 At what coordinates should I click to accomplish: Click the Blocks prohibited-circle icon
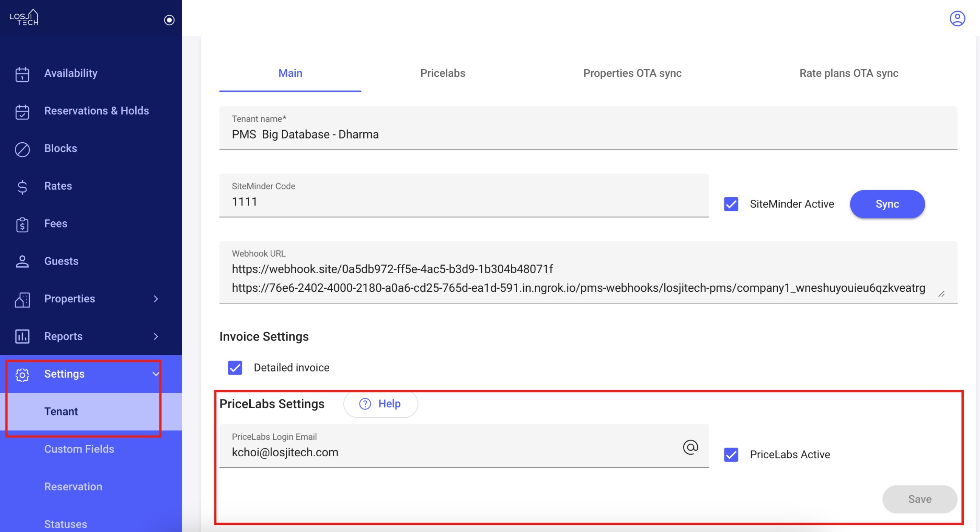tap(22, 149)
